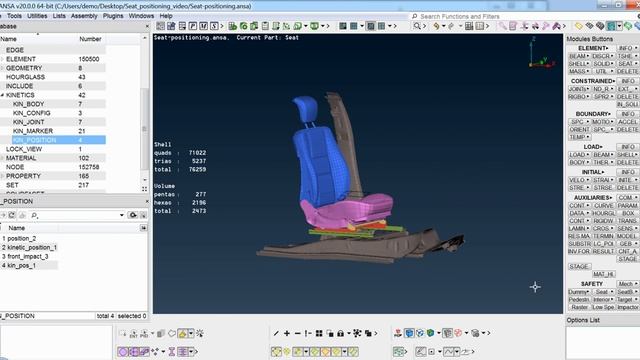Open the filter dropdown in _POSITION search field
This screenshot has height=360, width=640.
point(122,215)
